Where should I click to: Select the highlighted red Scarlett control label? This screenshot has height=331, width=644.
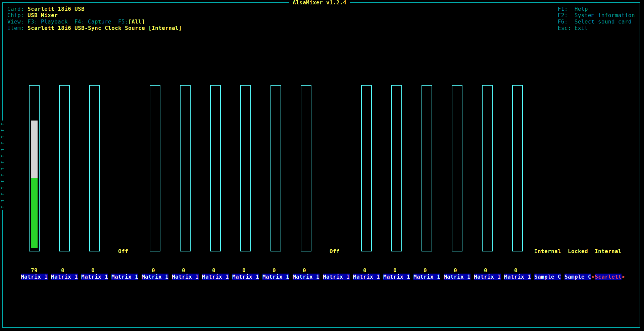608,277
